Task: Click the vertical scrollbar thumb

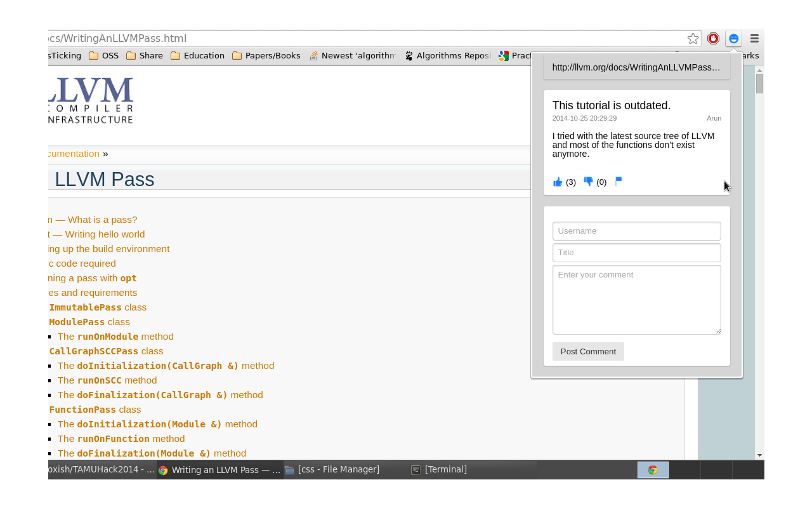Action: [759, 84]
